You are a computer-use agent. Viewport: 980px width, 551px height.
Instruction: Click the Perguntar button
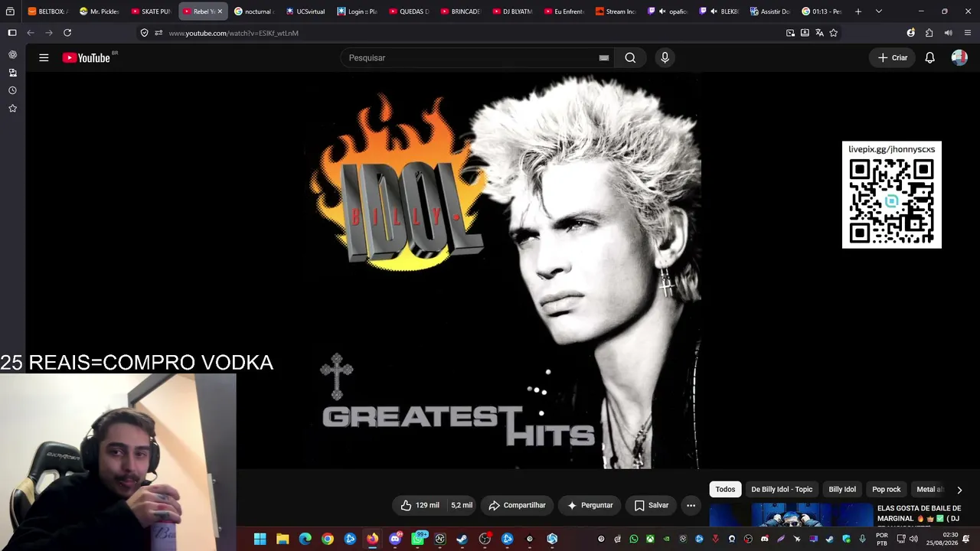point(590,505)
